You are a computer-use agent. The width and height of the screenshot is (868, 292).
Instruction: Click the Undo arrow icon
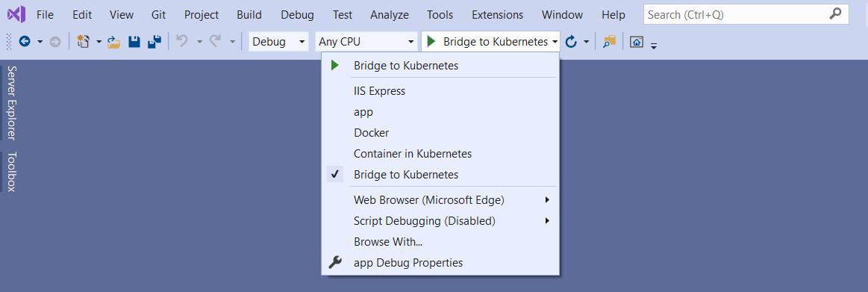coord(181,41)
